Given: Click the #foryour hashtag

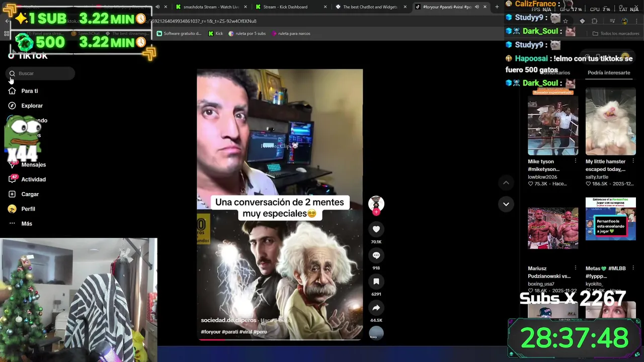Looking at the screenshot, I should (210, 332).
